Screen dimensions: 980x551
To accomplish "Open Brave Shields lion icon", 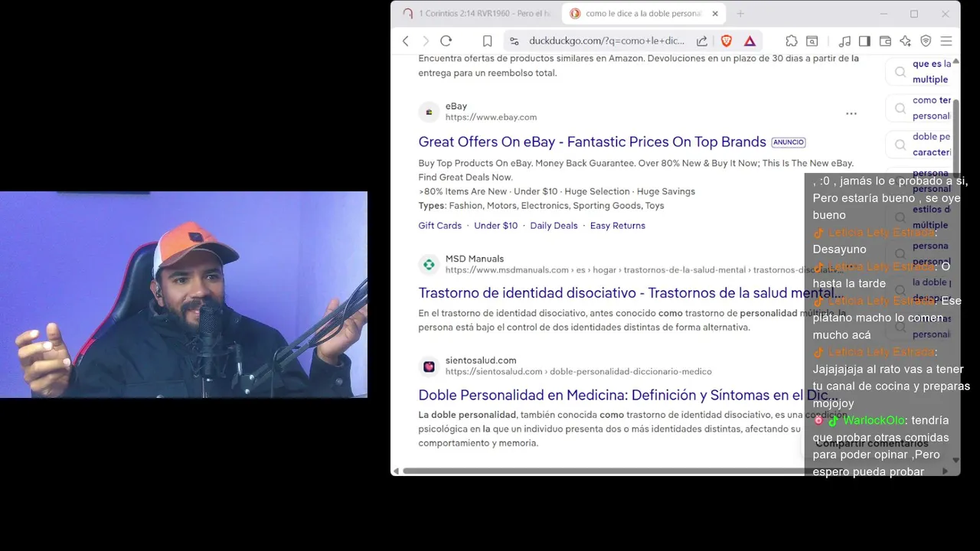I will tap(727, 41).
